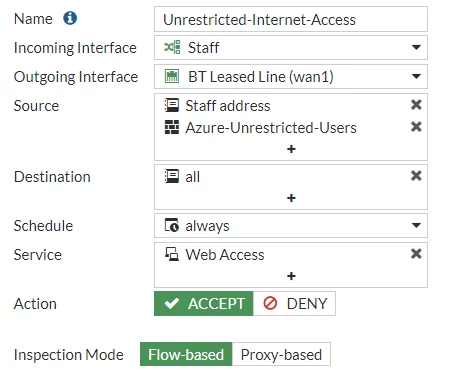
Task: Set Action to ACCEPT
Action: click(x=204, y=304)
